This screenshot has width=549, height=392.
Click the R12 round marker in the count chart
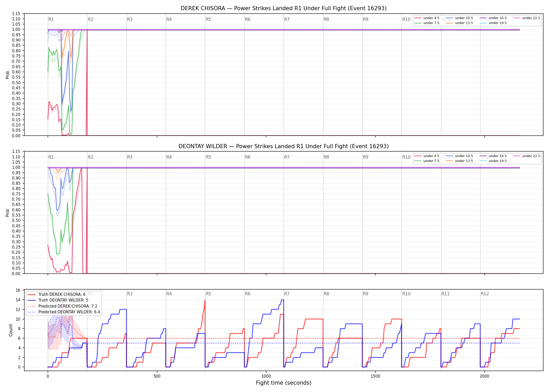[x=485, y=294]
